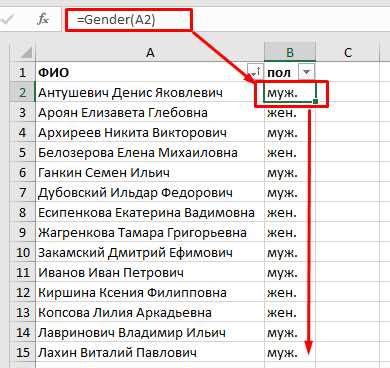Select row 4 header
The width and height of the screenshot is (390, 368).
coord(22,132)
